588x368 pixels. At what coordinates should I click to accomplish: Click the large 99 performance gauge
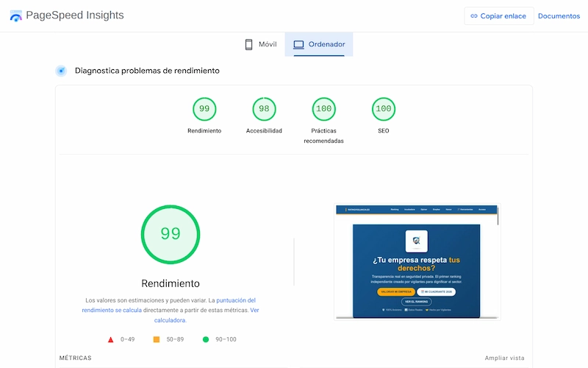[x=171, y=234]
